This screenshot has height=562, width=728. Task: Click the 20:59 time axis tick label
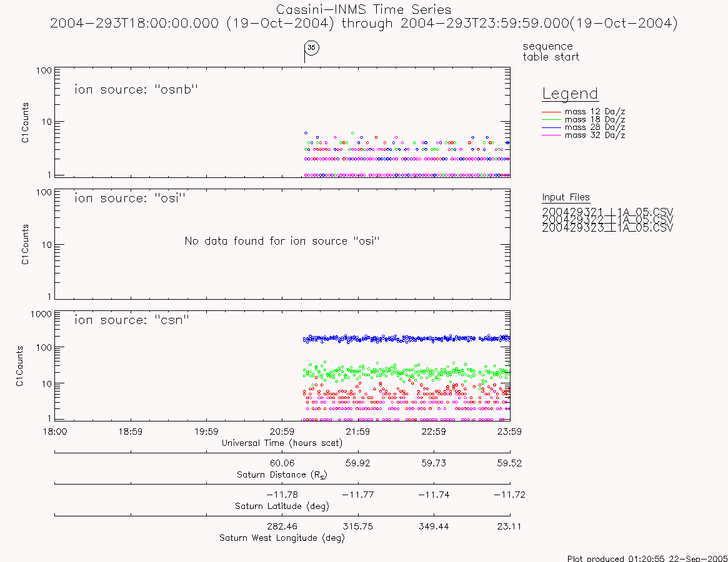[282, 431]
